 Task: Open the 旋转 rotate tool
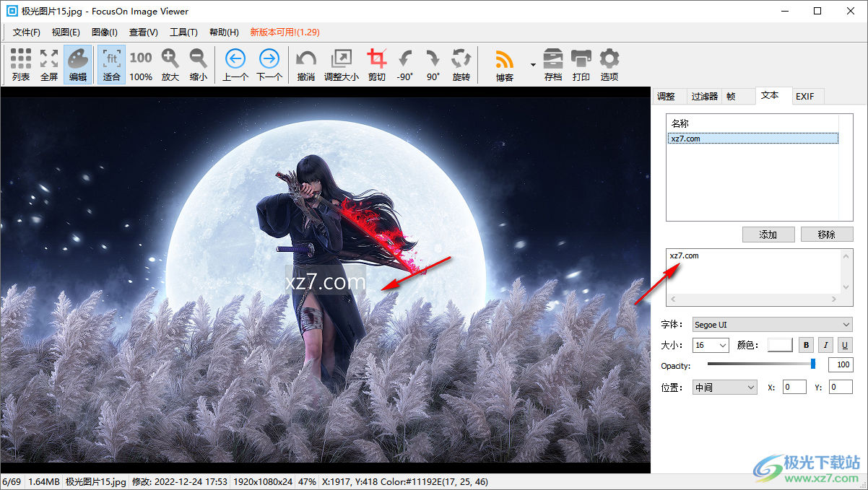point(461,65)
